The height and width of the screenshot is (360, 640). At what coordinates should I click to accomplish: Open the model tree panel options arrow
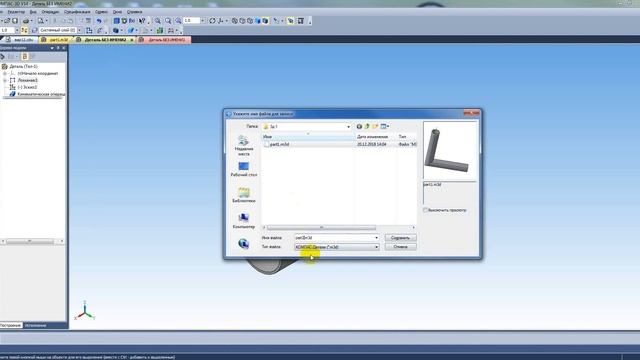tap(52, 48)
